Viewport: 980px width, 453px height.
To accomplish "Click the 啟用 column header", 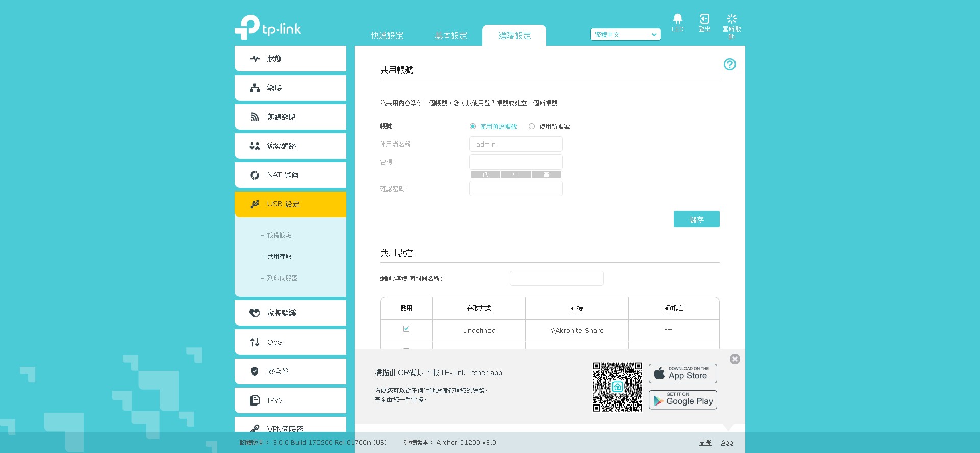I will click(x=406, y=308).
